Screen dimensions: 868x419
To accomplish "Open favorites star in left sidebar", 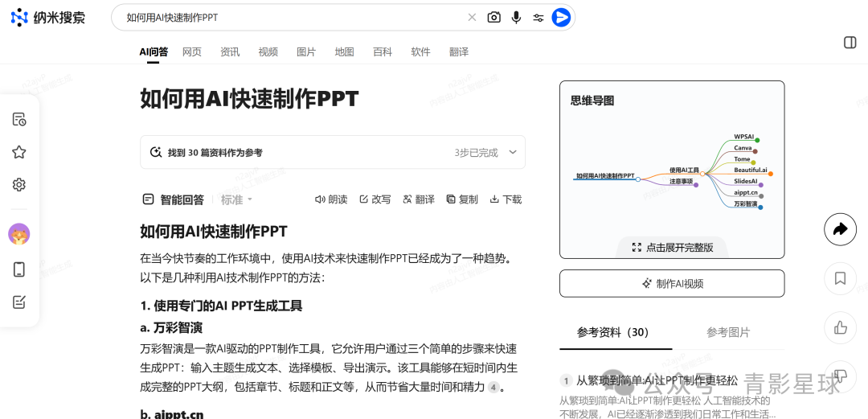I will tap(18, 152).
